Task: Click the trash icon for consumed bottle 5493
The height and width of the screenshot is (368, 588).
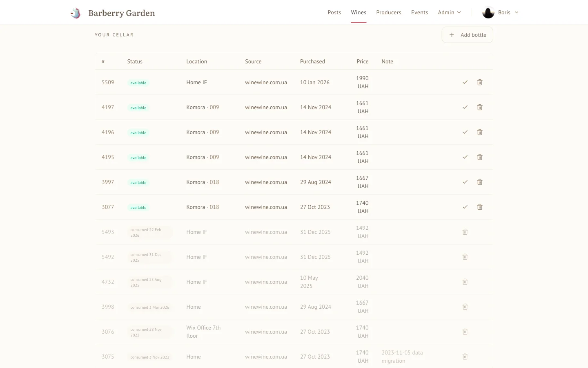Action: (x=465, y=232)
